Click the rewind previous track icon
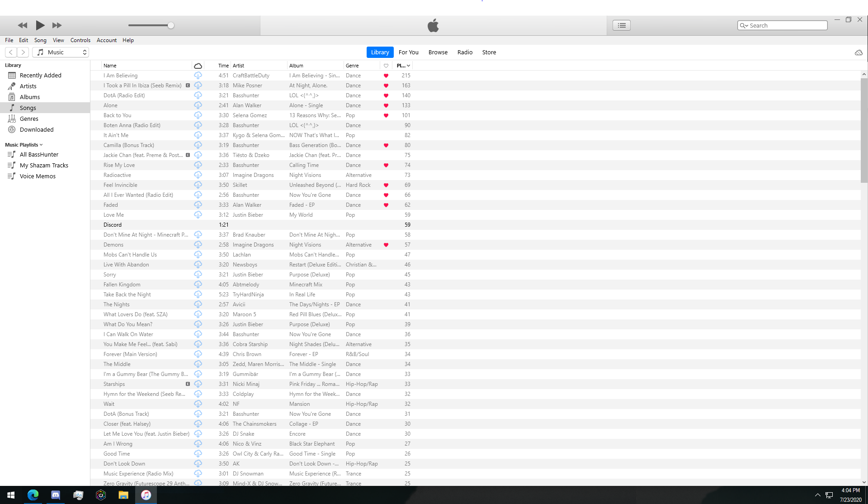The height and width of the screenshot is (504, 868). pos(23,25)
